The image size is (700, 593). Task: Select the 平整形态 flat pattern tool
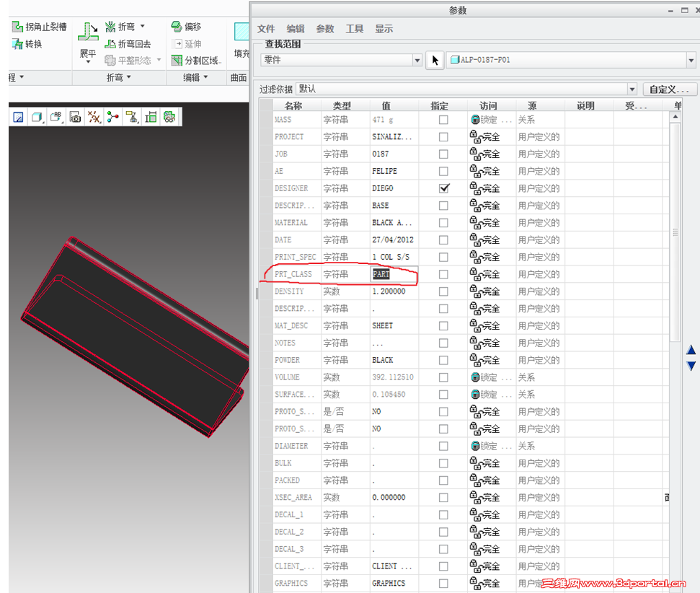coord(128,60)
